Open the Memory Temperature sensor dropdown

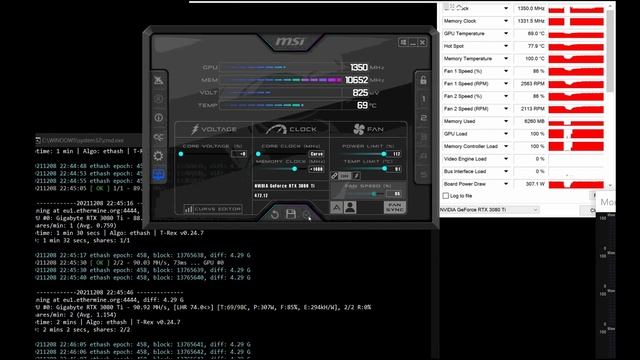pyautogui.click(x=506, y=59)
